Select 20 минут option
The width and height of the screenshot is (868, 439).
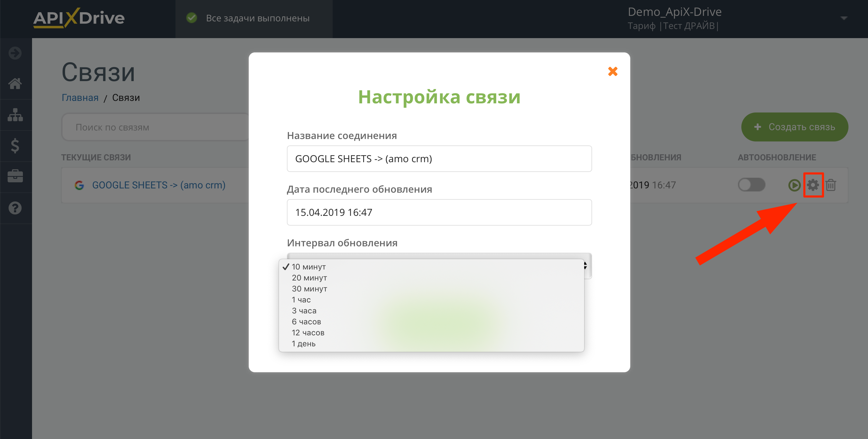(x=431, y=278)
